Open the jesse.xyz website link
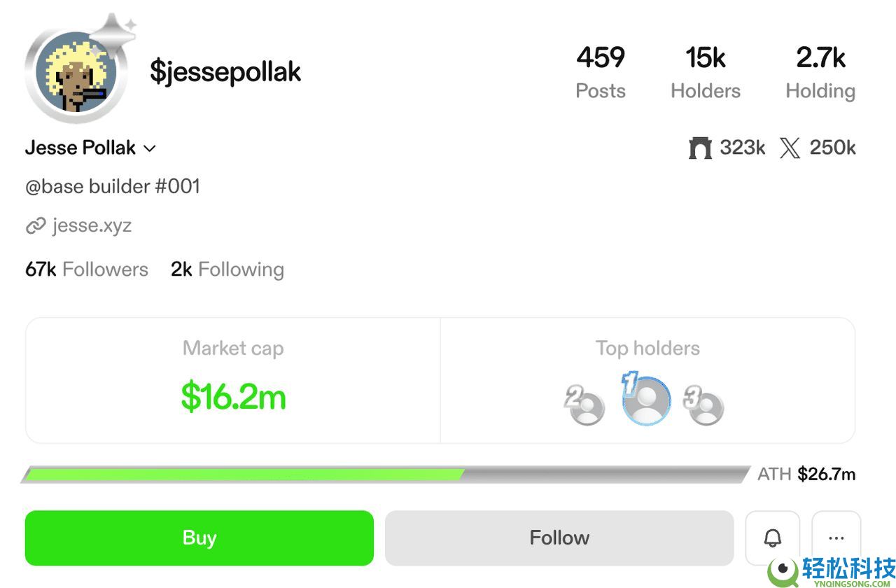 (x=92, y=225)
